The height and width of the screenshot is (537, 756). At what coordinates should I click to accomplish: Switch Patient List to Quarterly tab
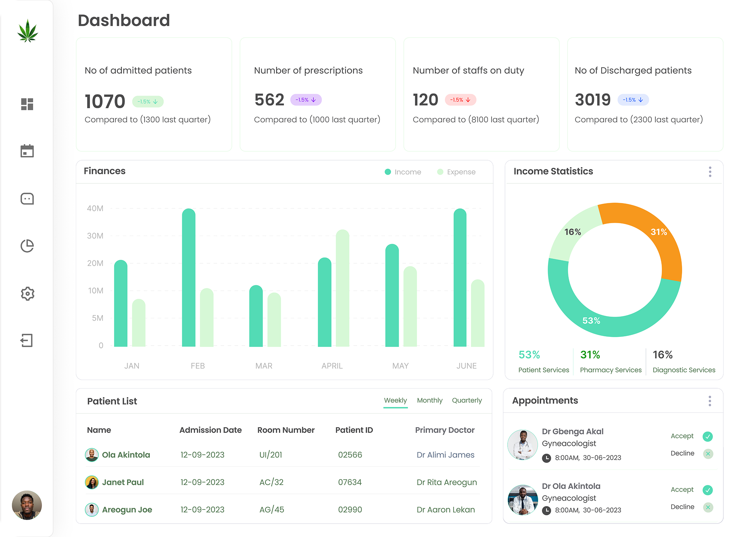(x=467, y=400)
